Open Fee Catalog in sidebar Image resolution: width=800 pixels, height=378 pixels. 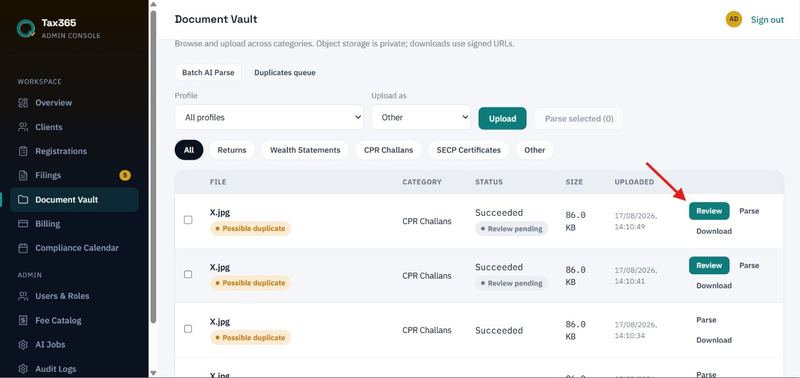74,320
